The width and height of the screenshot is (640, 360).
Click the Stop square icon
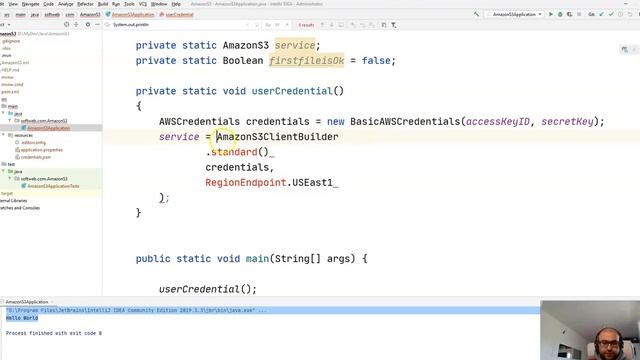click(579, 14)
